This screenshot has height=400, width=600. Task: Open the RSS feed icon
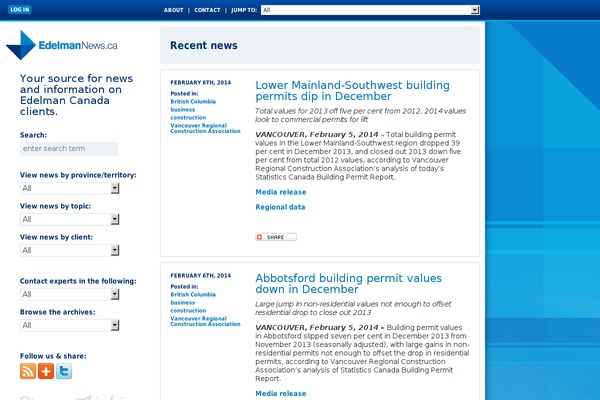point(28,371)
